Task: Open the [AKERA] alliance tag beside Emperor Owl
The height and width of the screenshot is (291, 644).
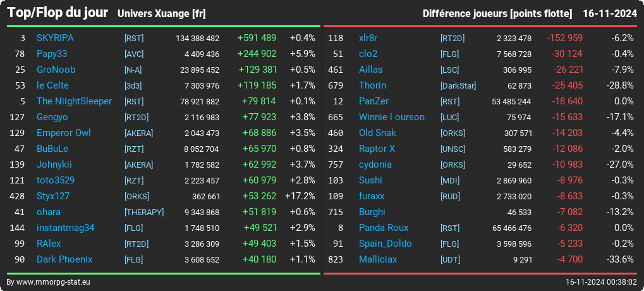Action: [139, 133]
